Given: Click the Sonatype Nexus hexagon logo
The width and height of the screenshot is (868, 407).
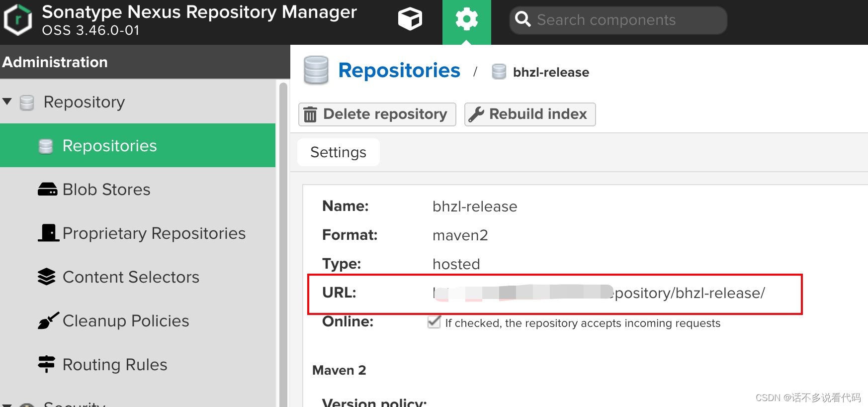Looking at the screenshot, I should coord(18,20).
